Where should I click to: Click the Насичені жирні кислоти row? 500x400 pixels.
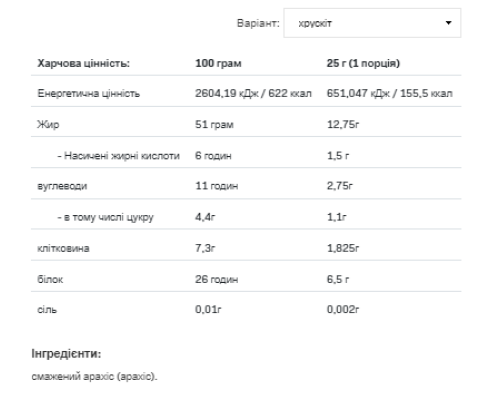click(246, 155)
